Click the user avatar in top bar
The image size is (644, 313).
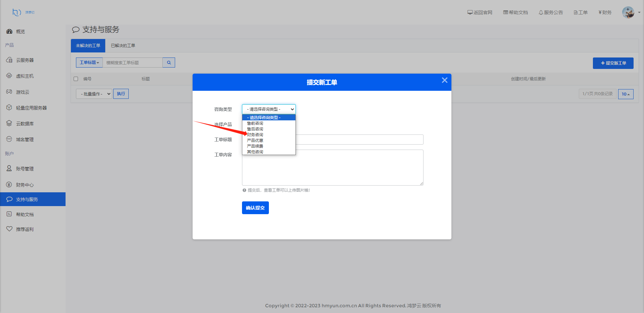click(x=628, y=12)
